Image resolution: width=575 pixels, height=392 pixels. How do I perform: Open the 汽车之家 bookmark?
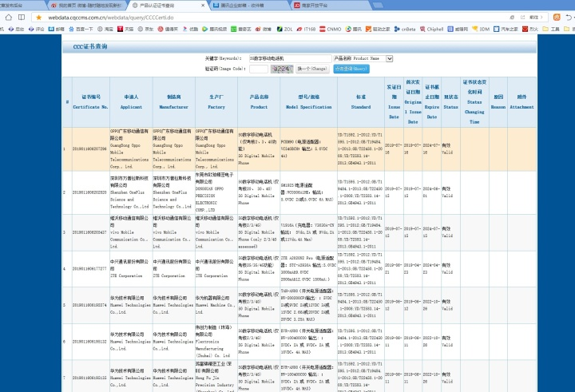coord(506,29)
